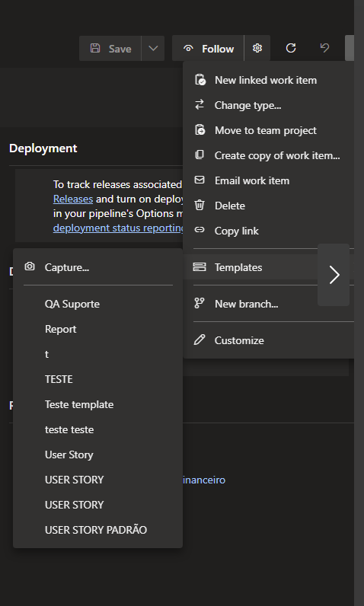Toggle Follow on this work item
Screen dimensions: 364x606
coord(208,48)
